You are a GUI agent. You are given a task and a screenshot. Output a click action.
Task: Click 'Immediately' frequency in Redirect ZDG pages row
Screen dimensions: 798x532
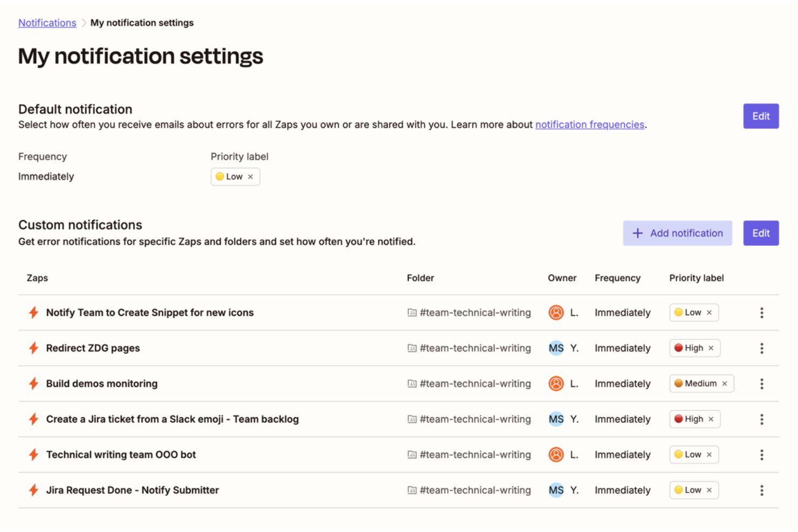point(622,348)
